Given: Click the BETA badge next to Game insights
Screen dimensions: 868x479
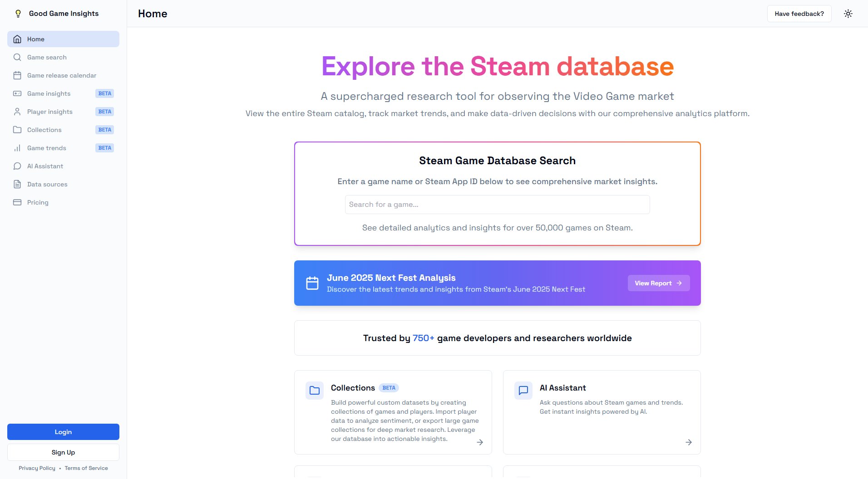Looking at the screenshot, I should [x=105, y=93].
